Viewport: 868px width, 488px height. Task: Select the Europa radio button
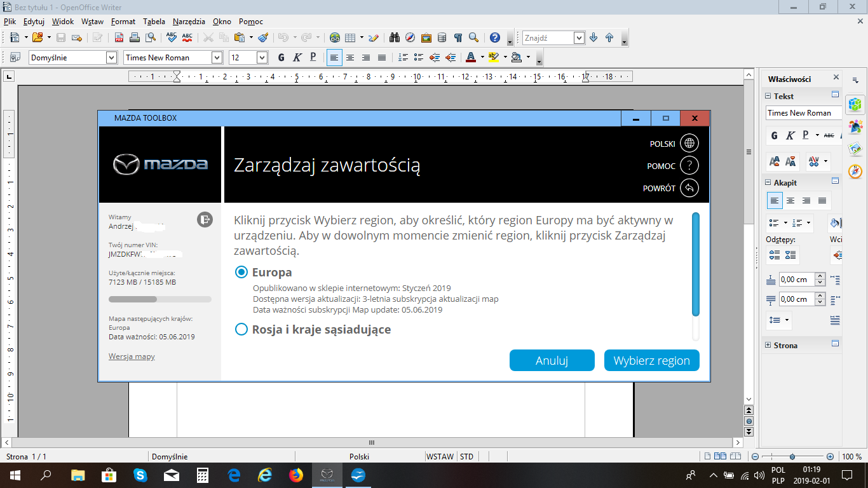[241, 272]
